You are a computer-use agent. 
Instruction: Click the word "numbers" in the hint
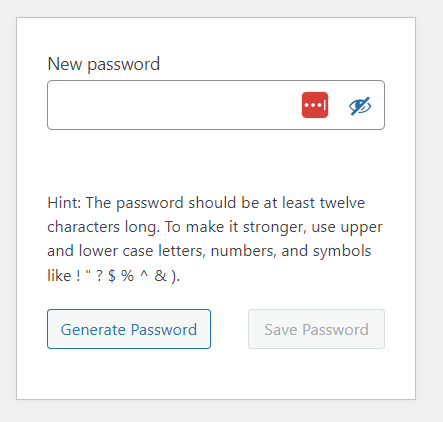pos(244,251)
